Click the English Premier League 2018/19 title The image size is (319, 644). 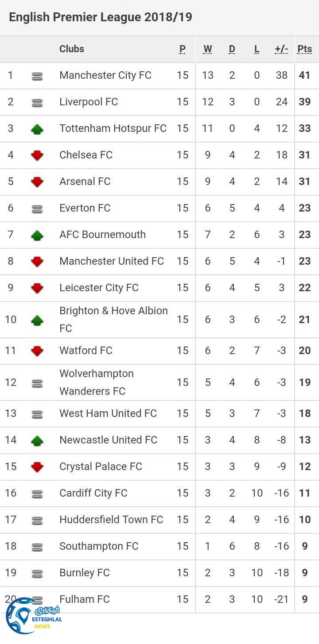pyautogui.click(x=101, y=17)
